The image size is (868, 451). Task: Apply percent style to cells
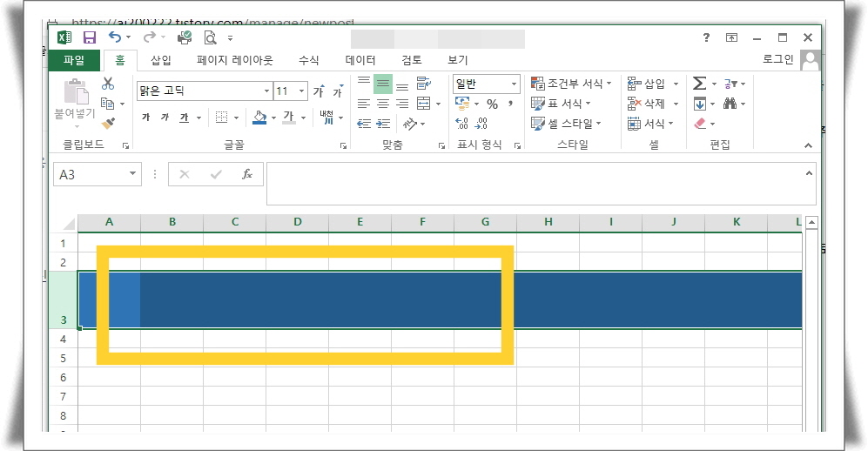click(x=492, y=104)
